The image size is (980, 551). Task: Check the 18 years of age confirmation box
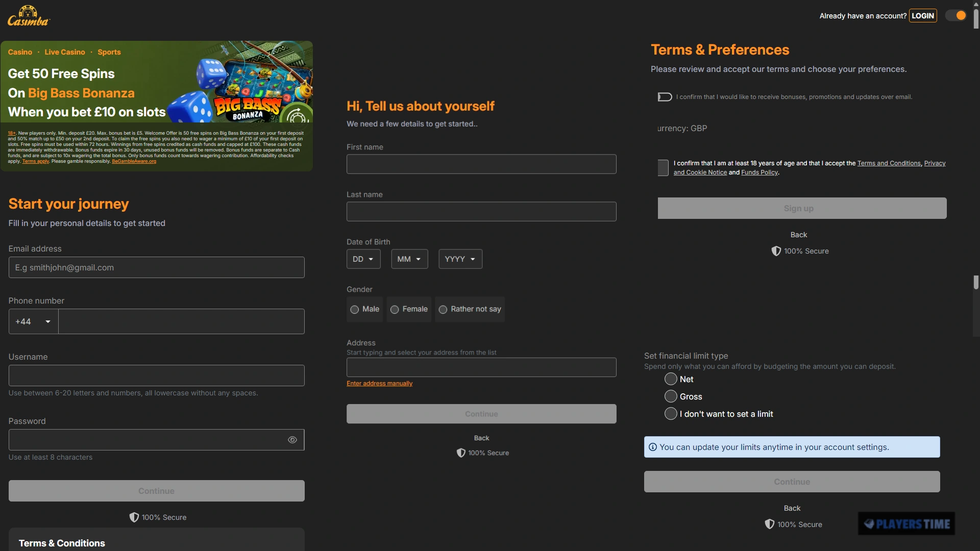point(663,168)
